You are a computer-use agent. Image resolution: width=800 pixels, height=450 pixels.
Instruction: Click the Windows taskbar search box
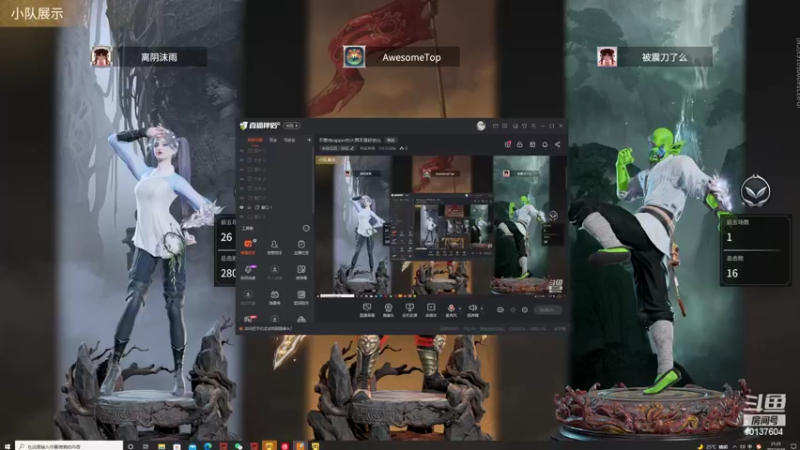tap(69, 446)
